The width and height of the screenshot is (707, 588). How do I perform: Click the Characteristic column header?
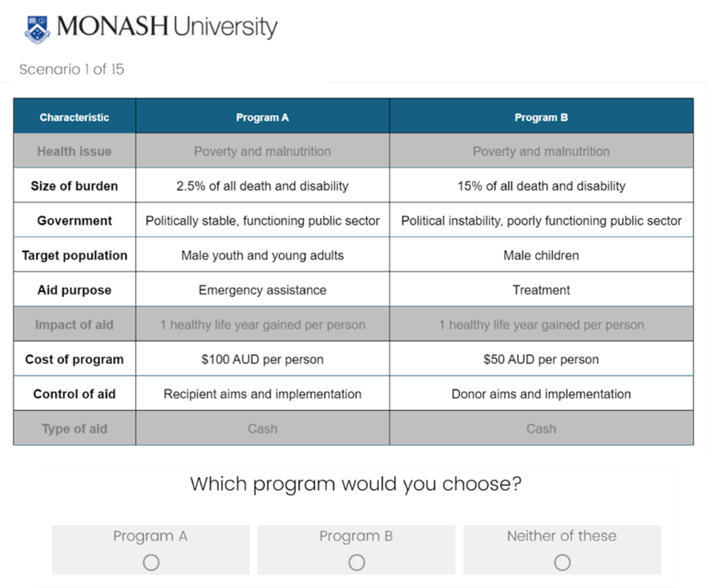click(x=75, y=117)
